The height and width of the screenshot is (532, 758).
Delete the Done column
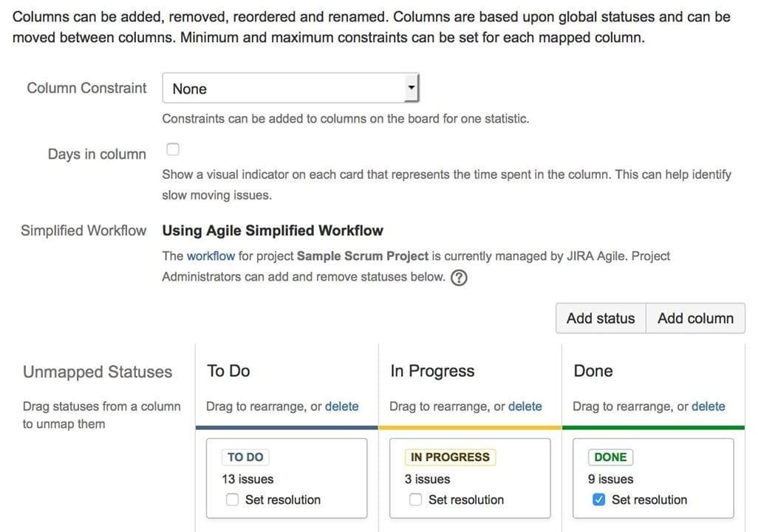coord(709,406)
